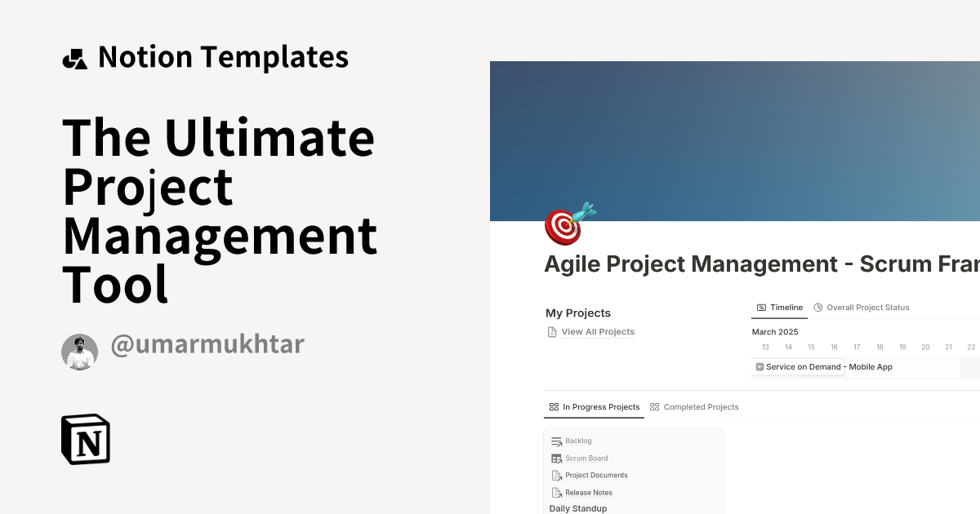Click the @umarmukhtar username
The image size is (980, 514).
pos(207,345)
